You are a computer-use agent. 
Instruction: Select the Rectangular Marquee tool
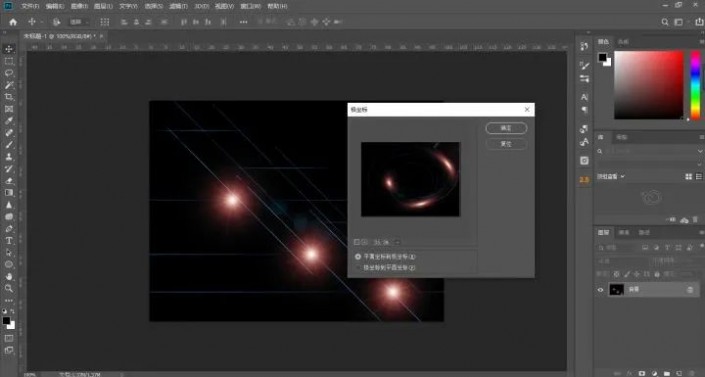coord(9,61)
